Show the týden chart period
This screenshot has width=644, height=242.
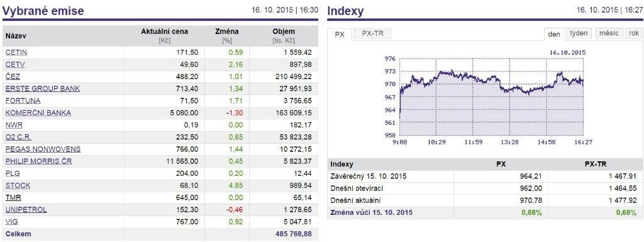579,34
